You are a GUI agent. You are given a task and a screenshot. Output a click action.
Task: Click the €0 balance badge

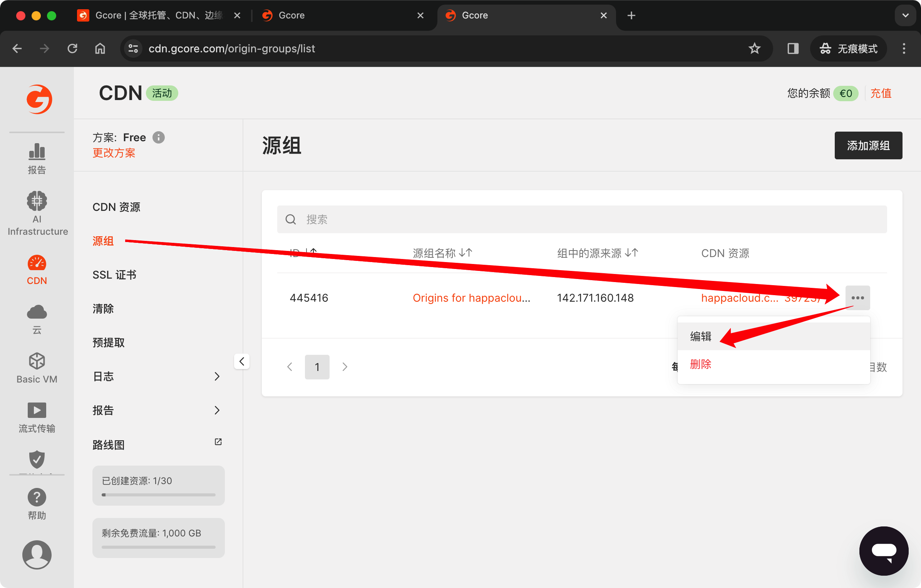click(x=846, y=93)
